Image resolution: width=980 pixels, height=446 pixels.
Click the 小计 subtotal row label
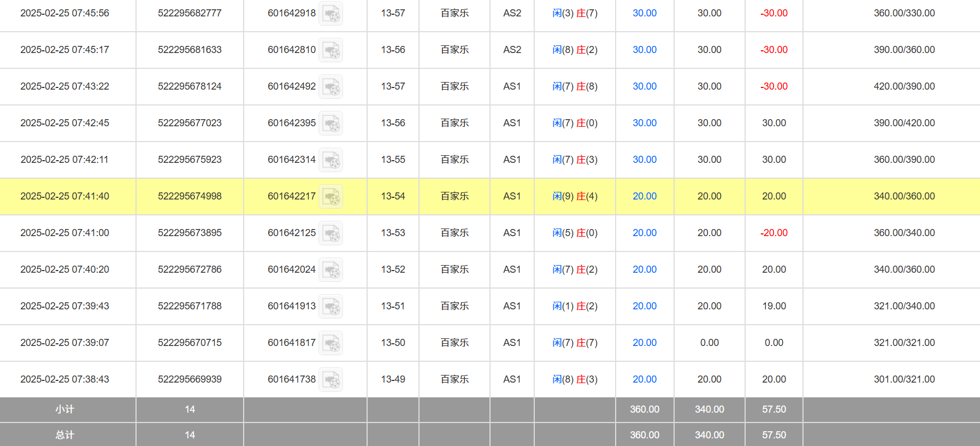pyautogui.click(x=64, y=409)
